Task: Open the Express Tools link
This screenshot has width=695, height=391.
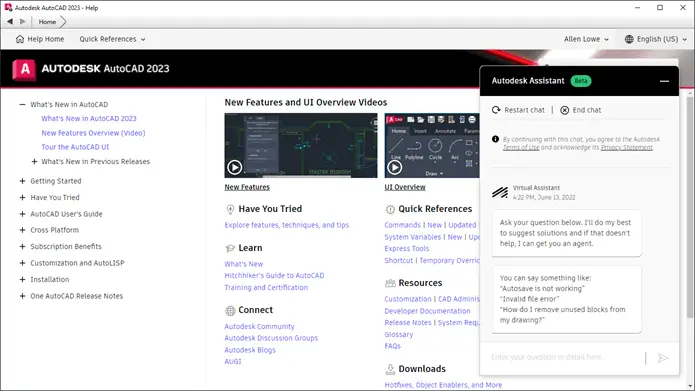Action: [x=406, y=248]
